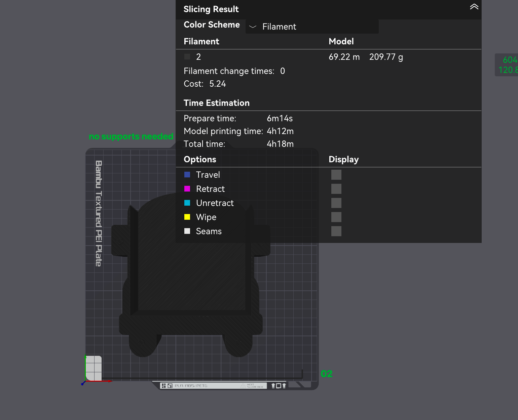
Task: Click the "6m14s" prepare time value
Action: (280, 118)
